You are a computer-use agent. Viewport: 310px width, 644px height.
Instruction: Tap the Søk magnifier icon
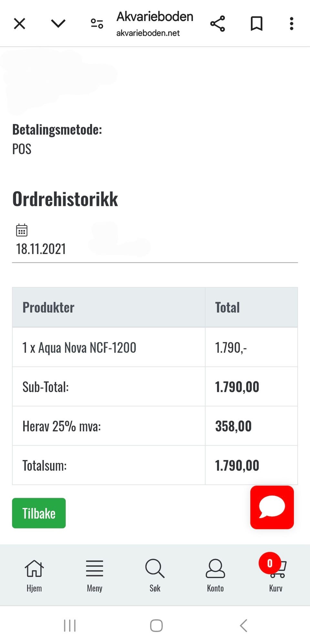155,575
